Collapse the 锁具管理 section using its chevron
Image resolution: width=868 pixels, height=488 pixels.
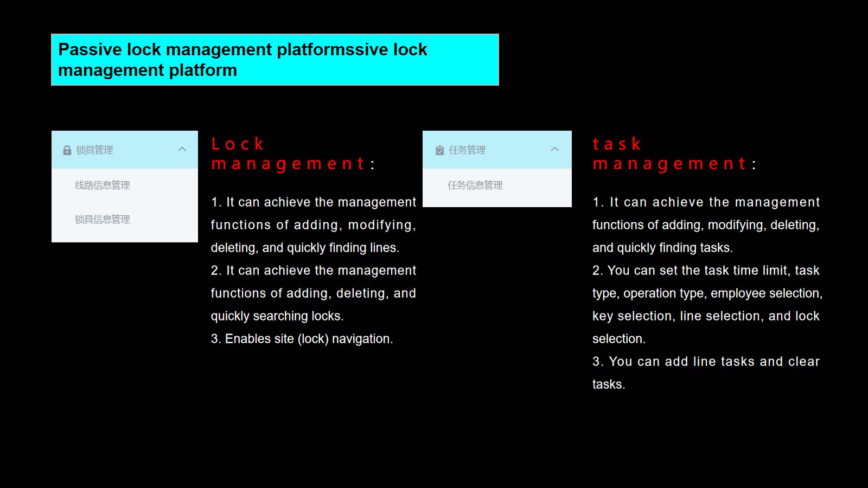tap(182, 150)
